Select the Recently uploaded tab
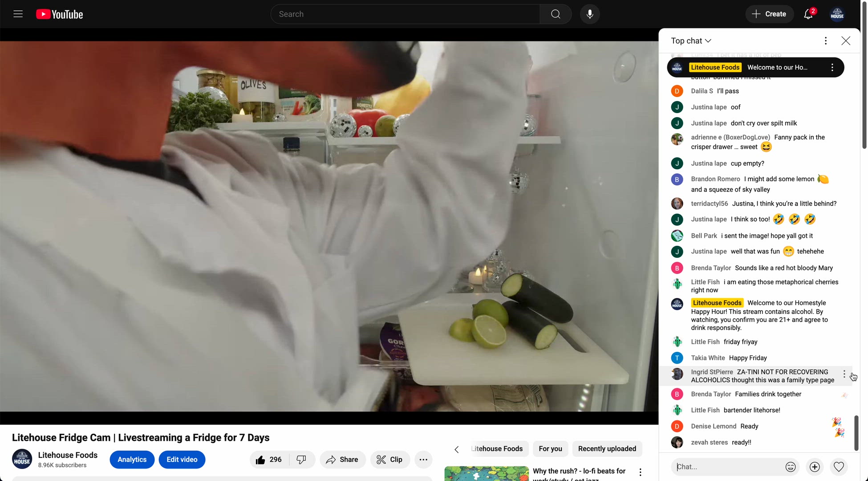 607,449
